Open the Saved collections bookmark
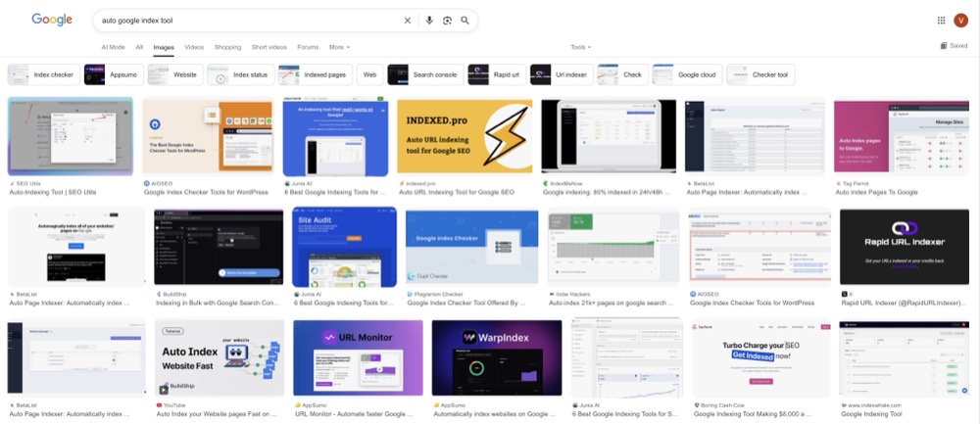The image size is (980, 424). (x=954, y=46)
